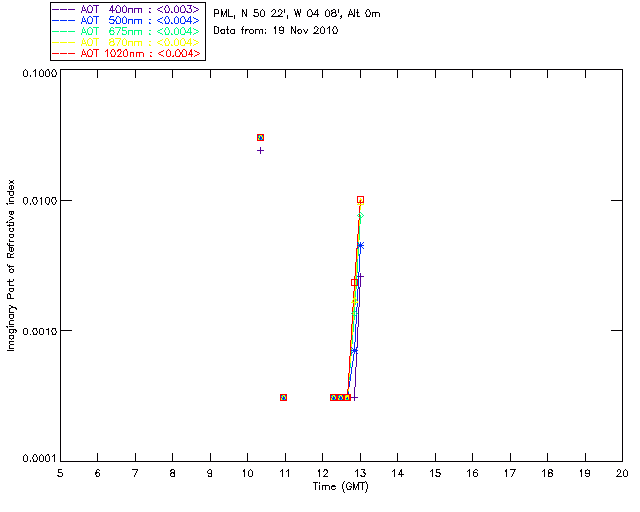Click the x-axis tick label 8
This screenshot has width=640, height=512.
(173, 473)
